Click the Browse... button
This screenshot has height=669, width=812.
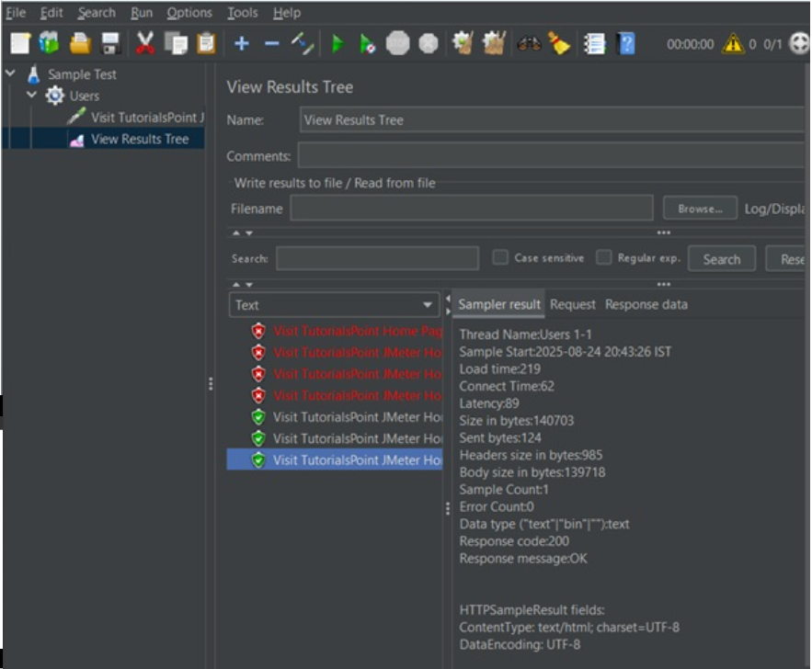click(700, 209)
